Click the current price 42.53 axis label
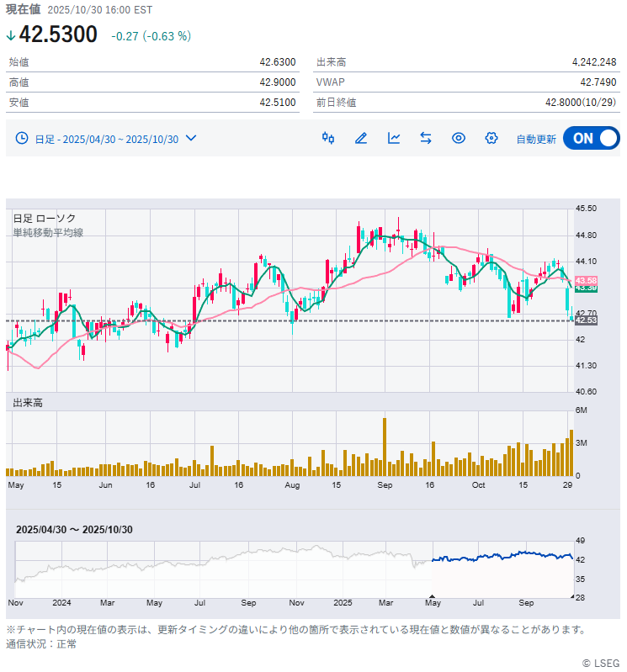Screen dimensions: 627x672 coord(586,320)
